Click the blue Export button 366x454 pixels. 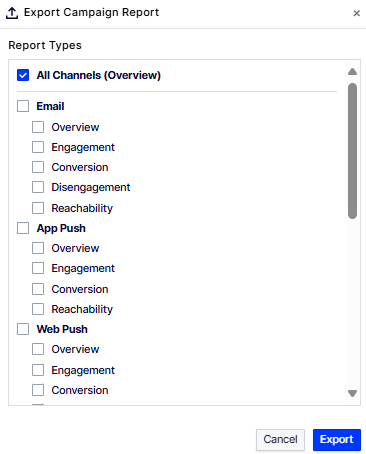pyautogui.click(x=337, y=440)
